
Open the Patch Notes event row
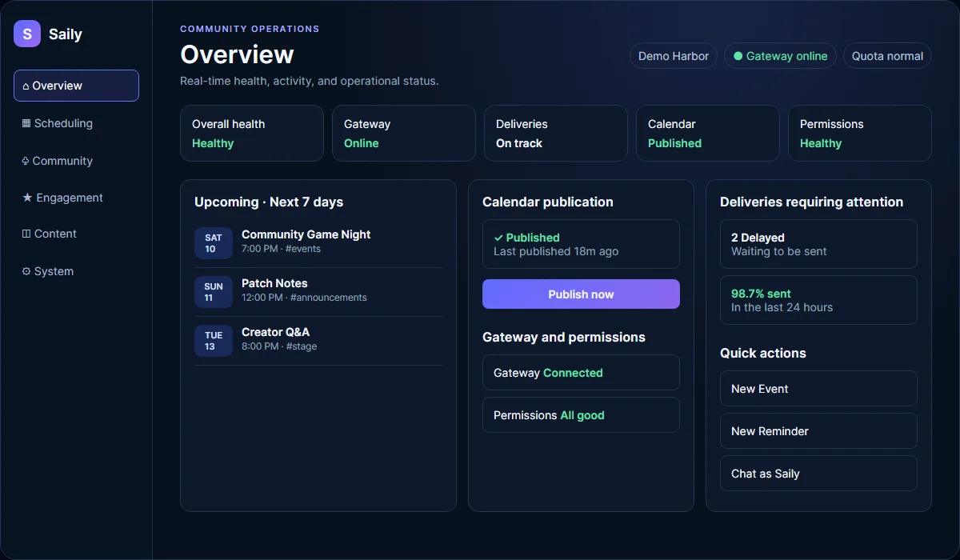pos(318,291)
